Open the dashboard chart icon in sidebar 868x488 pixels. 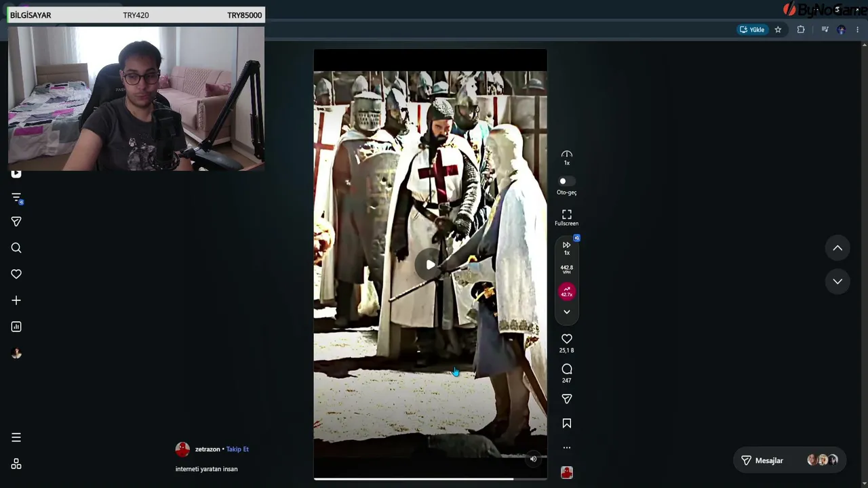[16, 327]
